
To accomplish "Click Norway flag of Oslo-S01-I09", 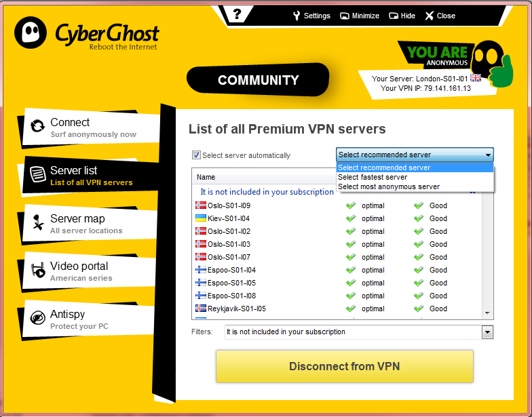I will tap(201, 205).
